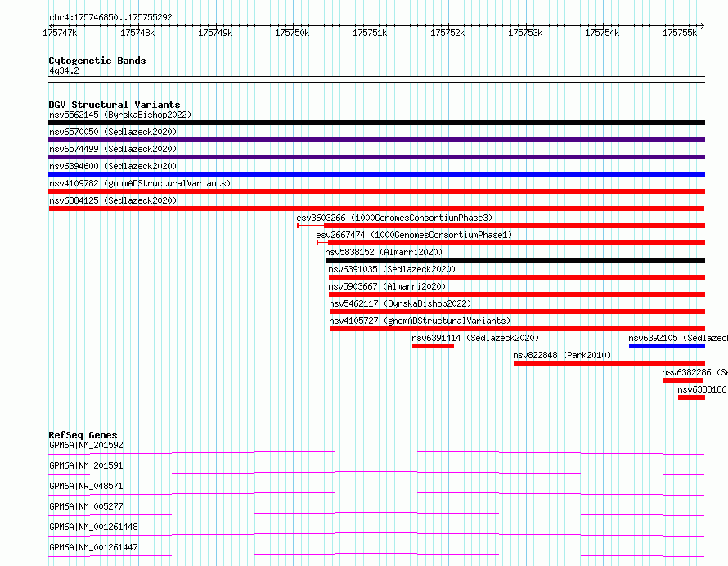Click the 175747k ruler position label
The height and width of the screenshot is (566, 728).
click(60, 33)
